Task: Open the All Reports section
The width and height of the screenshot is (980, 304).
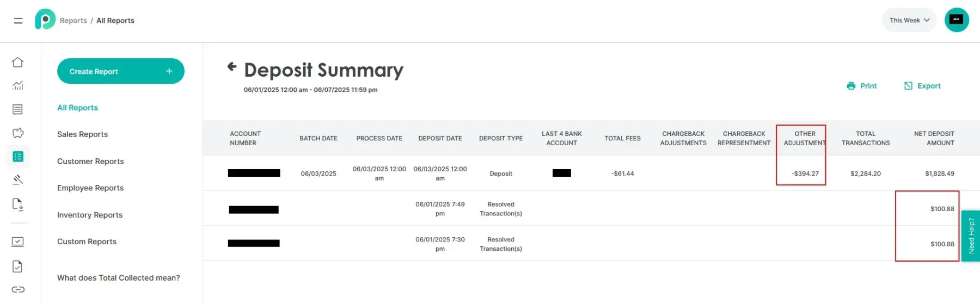Action: [x=77, y=108]
